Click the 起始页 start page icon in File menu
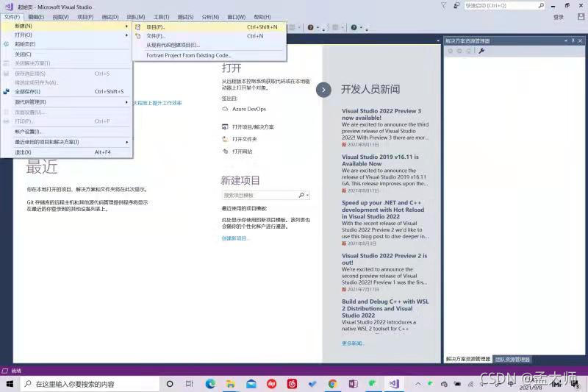Screen dimensions: 588x392 pos(7,44)
